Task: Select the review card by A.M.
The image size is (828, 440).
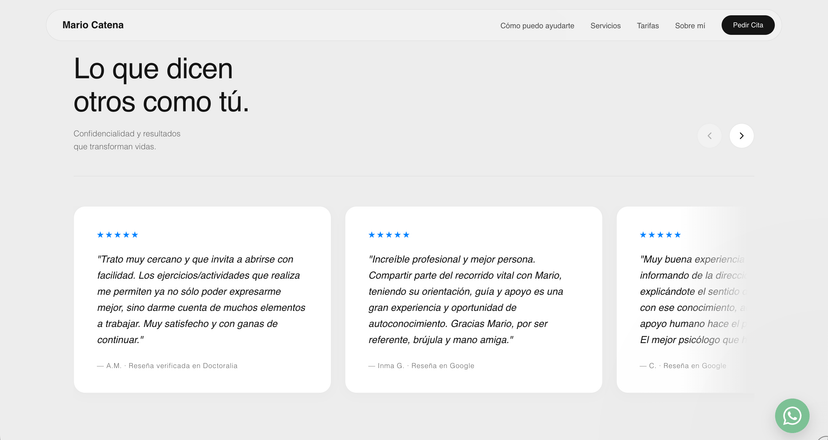Action: coord(202,299)
